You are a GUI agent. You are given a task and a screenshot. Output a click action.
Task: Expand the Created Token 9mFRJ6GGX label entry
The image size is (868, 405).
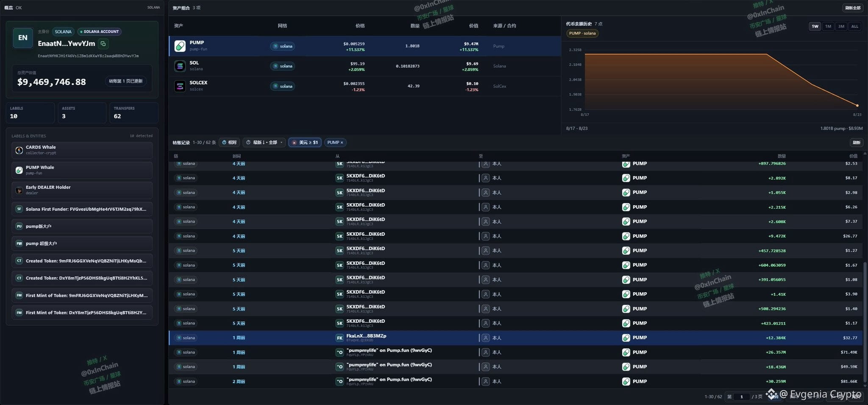tap(82, 261)
